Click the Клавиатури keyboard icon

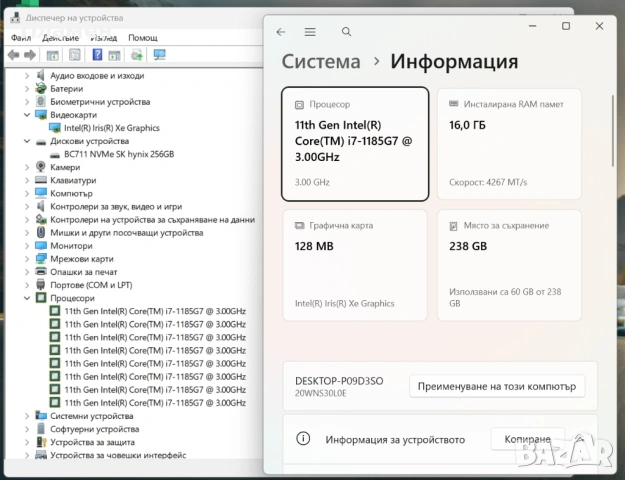(x=41, y=180)
